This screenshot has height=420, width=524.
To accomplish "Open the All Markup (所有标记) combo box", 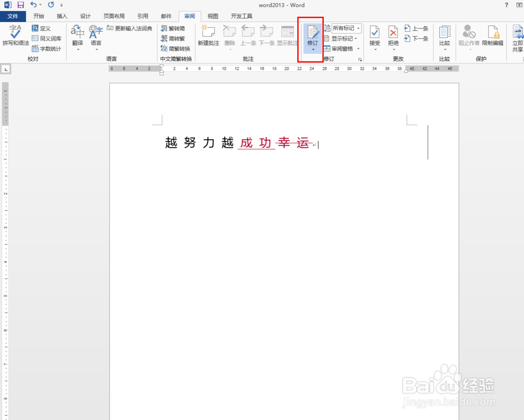I will tap(346, 28).
